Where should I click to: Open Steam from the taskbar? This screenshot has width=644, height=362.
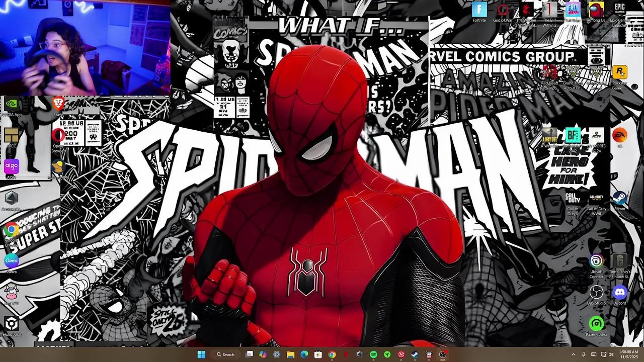coord(415,354)
